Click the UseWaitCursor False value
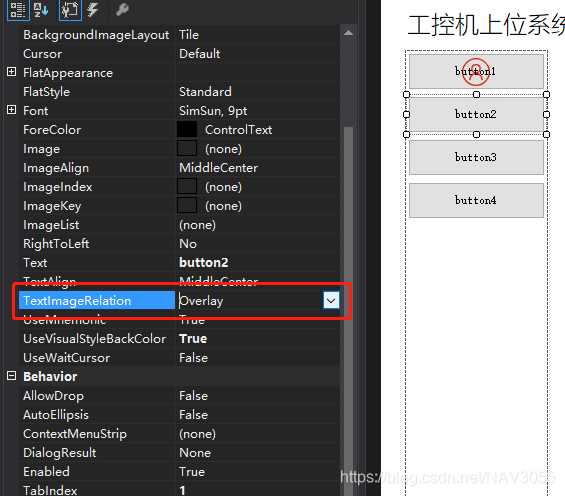This screenshot has width=565, height=496. click(x=193, y=358)
